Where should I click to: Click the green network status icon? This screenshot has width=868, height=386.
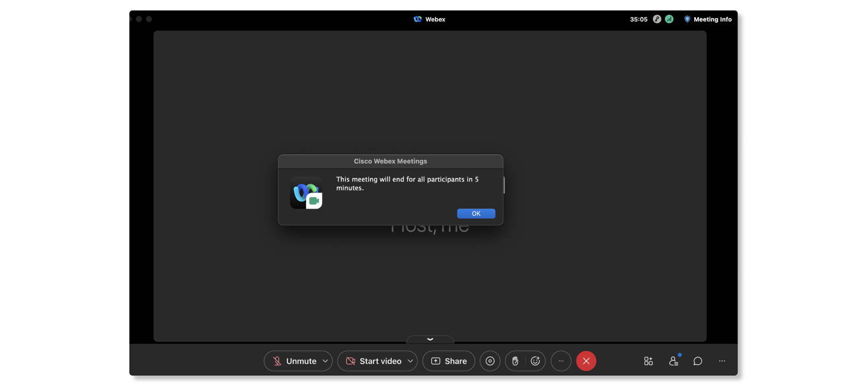coord(669,19)
